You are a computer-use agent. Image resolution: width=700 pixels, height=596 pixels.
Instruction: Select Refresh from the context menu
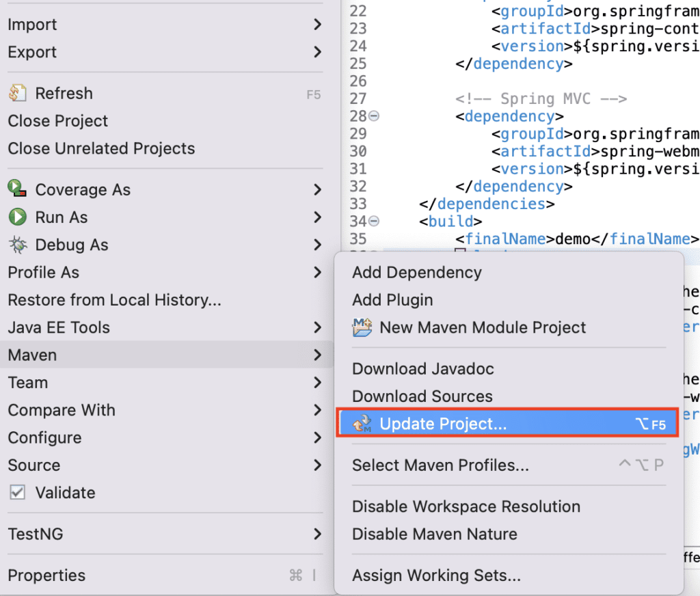(x=165, y=94)
